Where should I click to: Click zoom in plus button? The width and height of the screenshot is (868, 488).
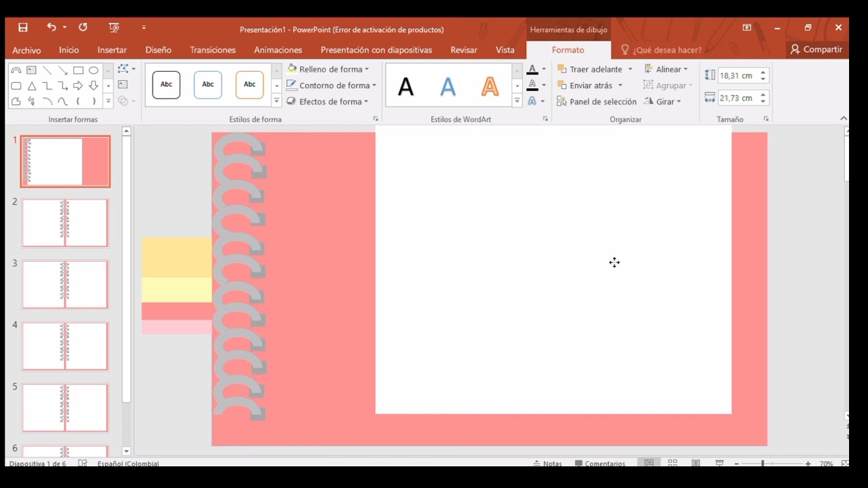pos(808,464)
